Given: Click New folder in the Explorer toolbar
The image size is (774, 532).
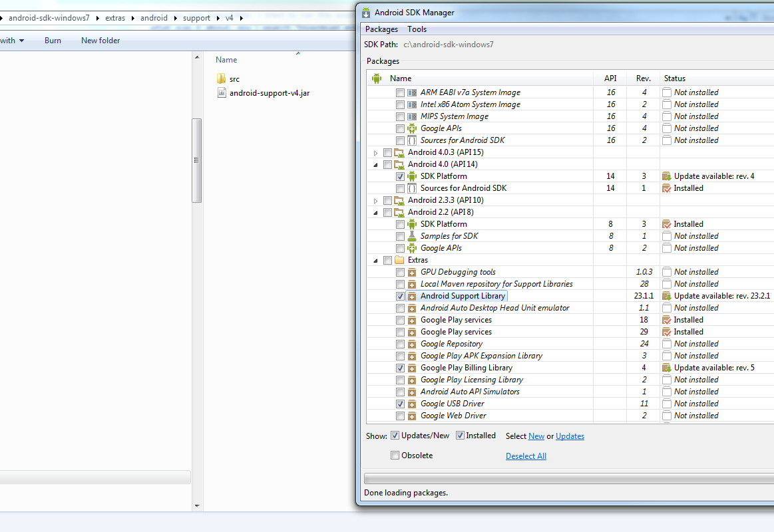Looking at the screenshot, I should 100,41.
